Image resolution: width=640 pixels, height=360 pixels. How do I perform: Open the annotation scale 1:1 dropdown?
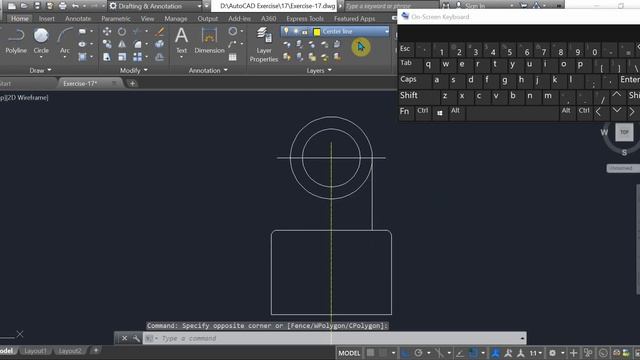click(x=535, y=353)
